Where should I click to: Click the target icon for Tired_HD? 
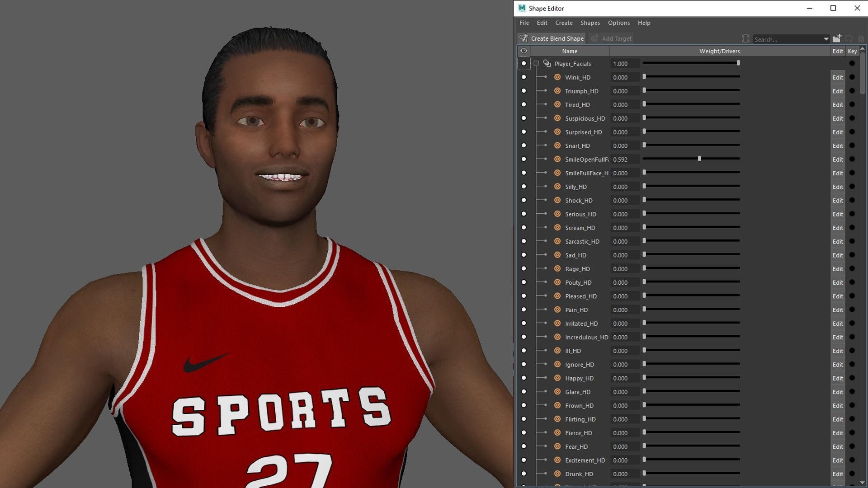(x=557, y=104)
